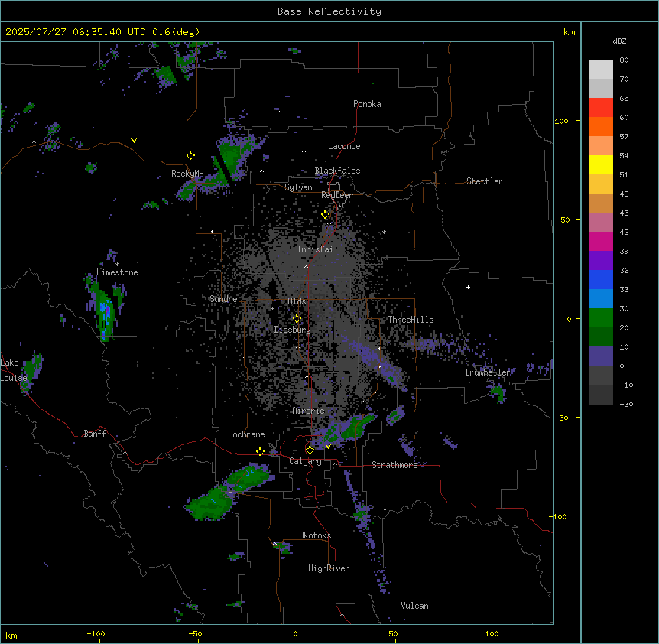Select the RedDeer label

[336, 195]
